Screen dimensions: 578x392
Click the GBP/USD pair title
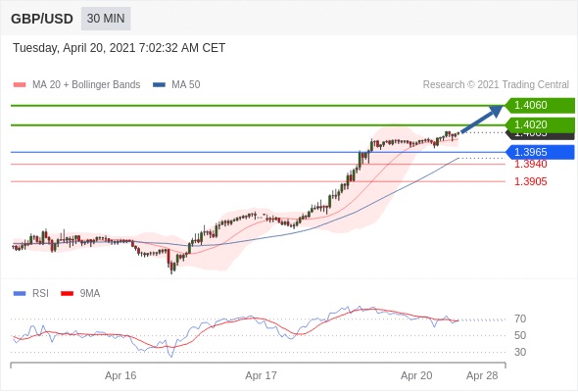coord(42,19)
